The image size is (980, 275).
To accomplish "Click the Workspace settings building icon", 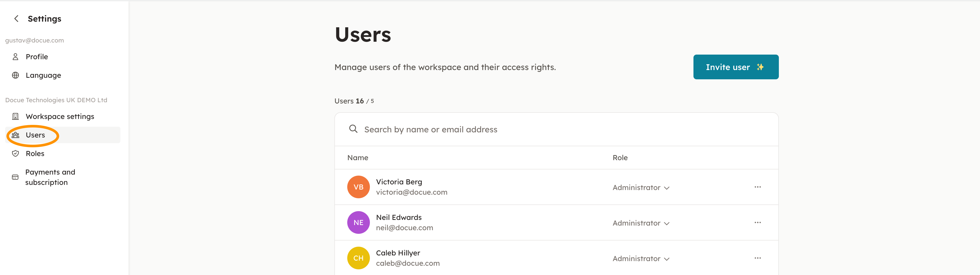I will click(x=15, y=117).
